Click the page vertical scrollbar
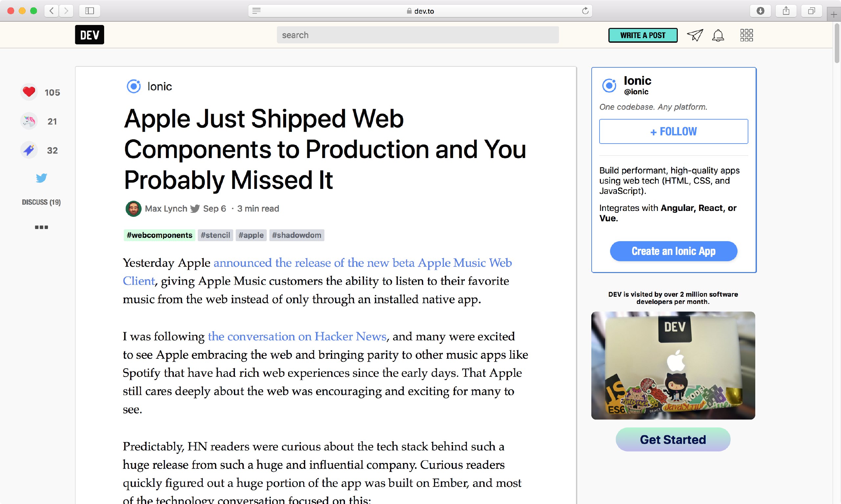841x504 pixels. pyautogui.click(x=837, y=43)
